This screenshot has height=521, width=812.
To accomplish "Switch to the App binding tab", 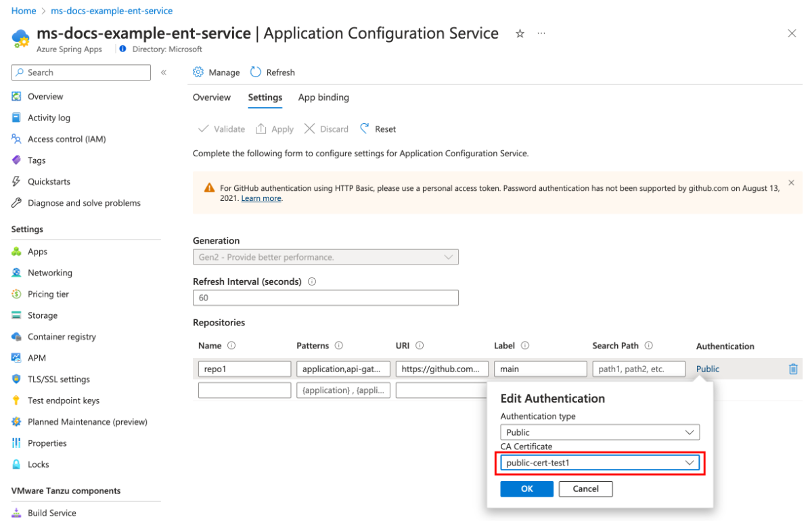I will pyautogui.click(x=323, y=97).
